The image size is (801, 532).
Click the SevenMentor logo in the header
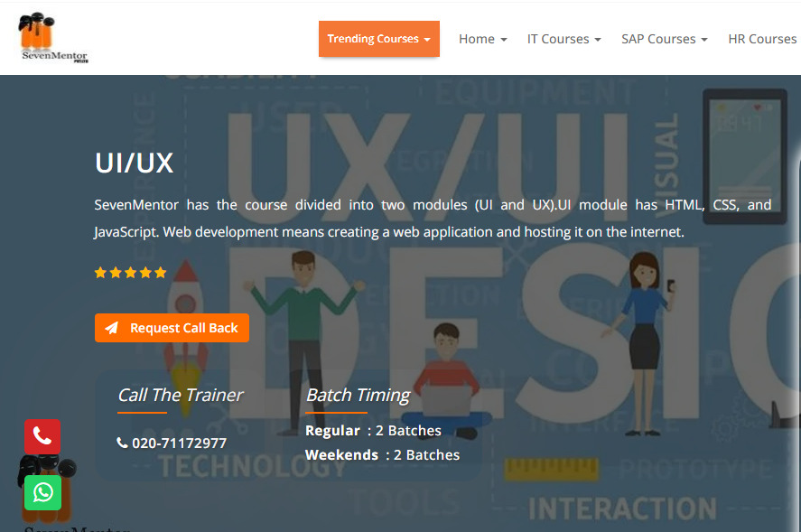52,38
